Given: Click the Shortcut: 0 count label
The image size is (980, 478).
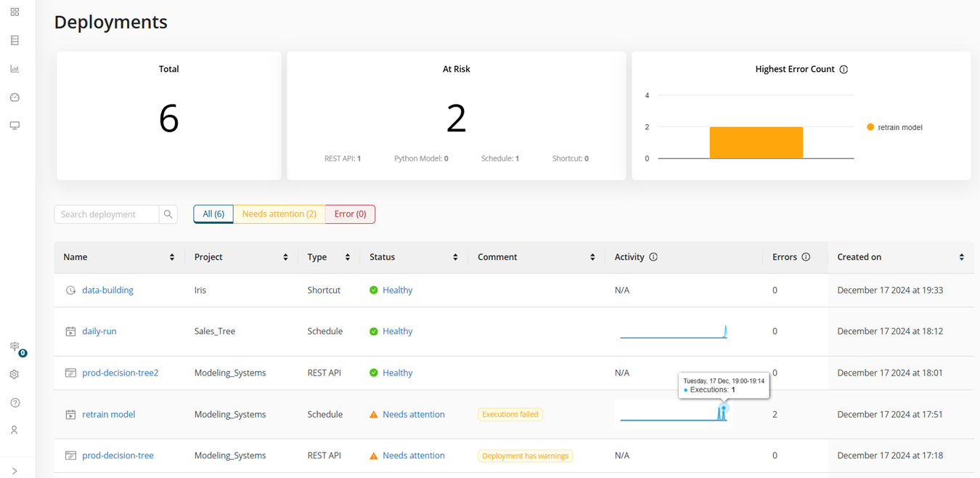Looking at the screenshot, I should 571,158.
